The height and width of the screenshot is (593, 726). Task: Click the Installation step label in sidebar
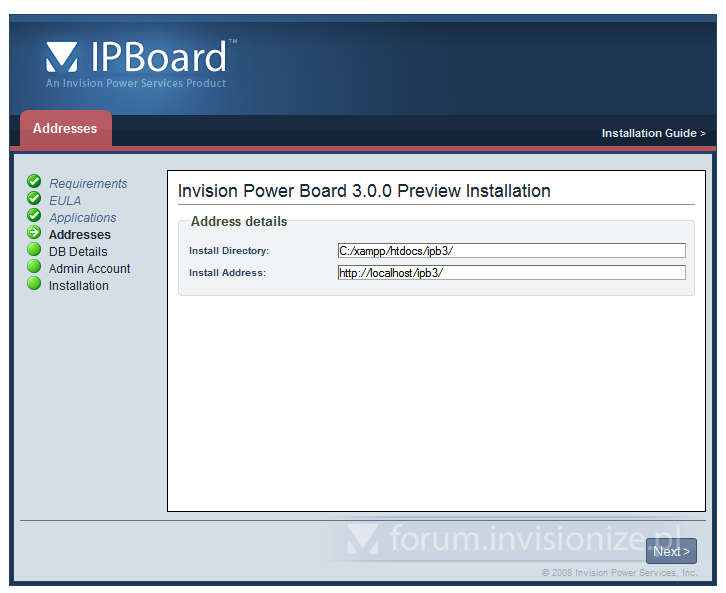coord(79,286)
